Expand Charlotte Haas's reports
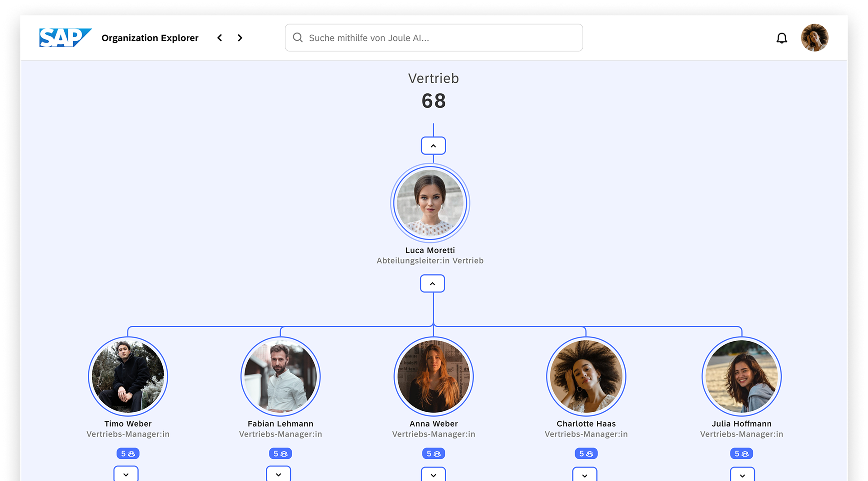The image size is (868, 481). click(x=585, y=475)
